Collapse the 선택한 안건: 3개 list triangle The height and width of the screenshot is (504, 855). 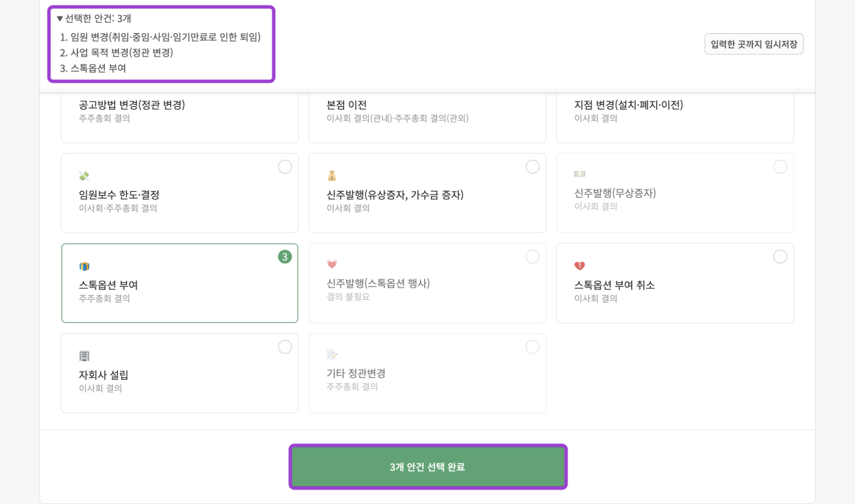pyautogui.click(x=60, y=19)
